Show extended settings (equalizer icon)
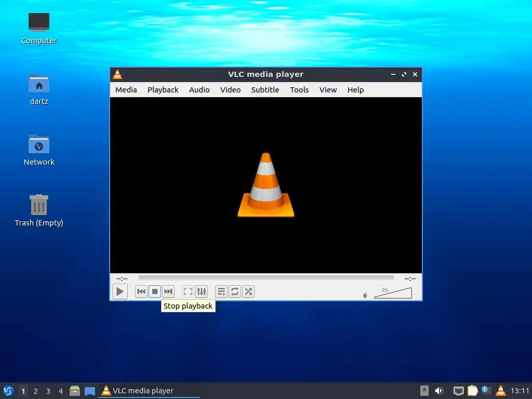532x399 pixels. click(202, 291)
